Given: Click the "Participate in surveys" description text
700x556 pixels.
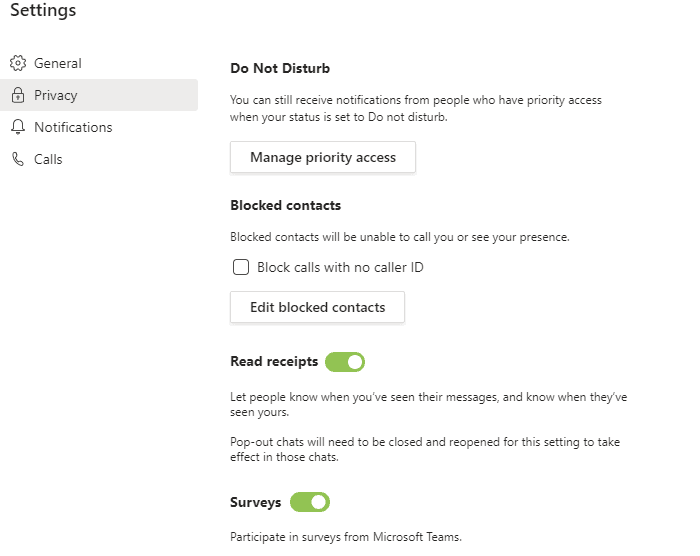Looking at the screenshot, I should (x=346, y=536).
